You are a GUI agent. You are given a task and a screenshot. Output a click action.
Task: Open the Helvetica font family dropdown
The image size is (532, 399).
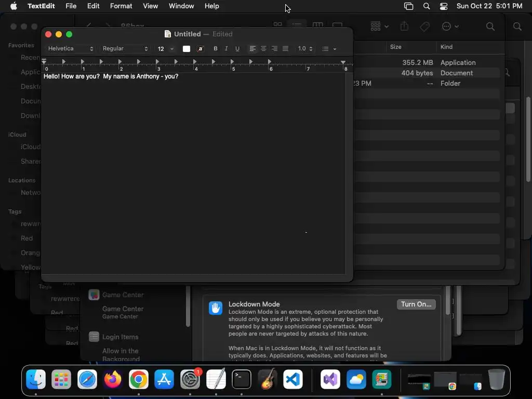tap(70, 48)
